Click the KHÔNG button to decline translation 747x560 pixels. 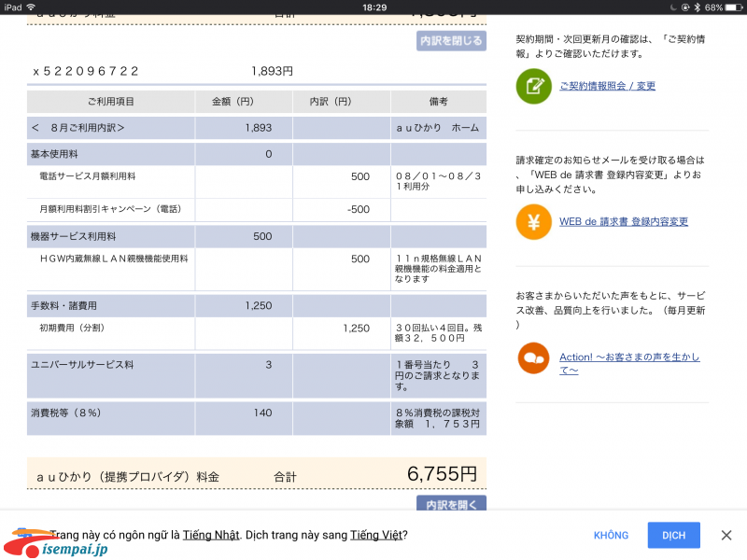point(611,535)
